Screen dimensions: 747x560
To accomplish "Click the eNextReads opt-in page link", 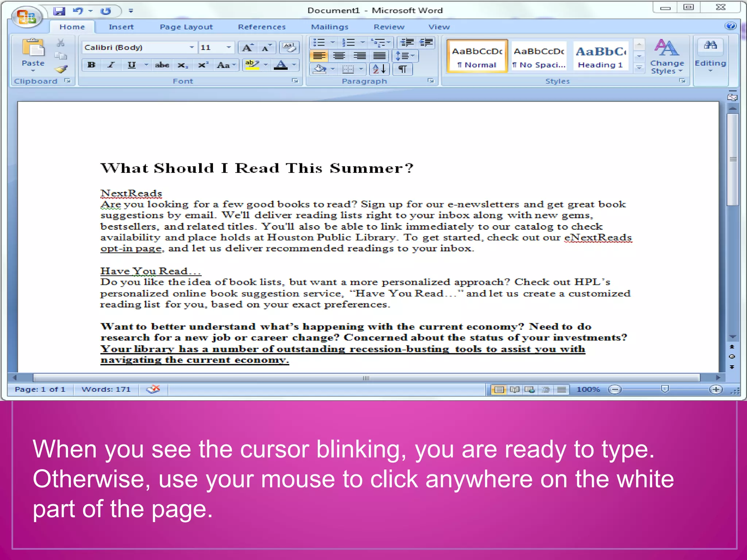I will (x=598, y=237).
